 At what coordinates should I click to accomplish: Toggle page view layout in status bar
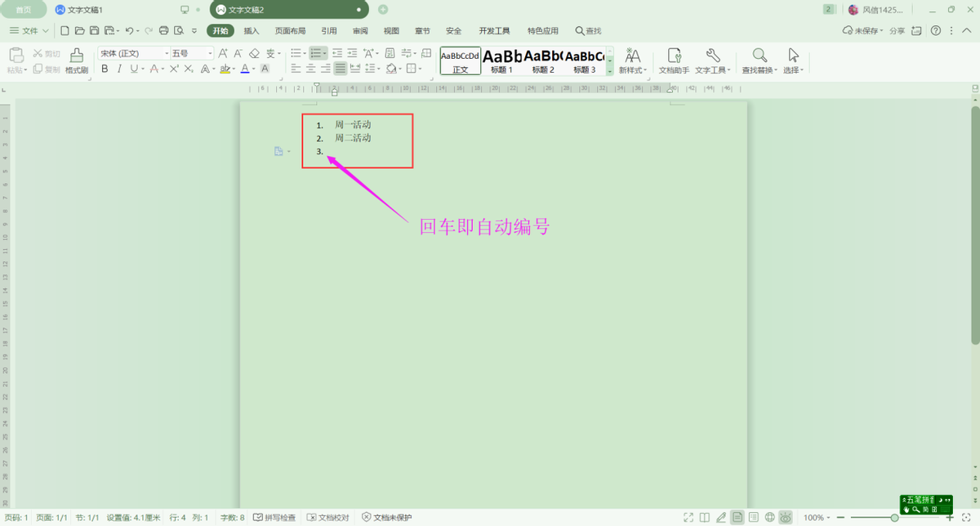click(737, 518)
